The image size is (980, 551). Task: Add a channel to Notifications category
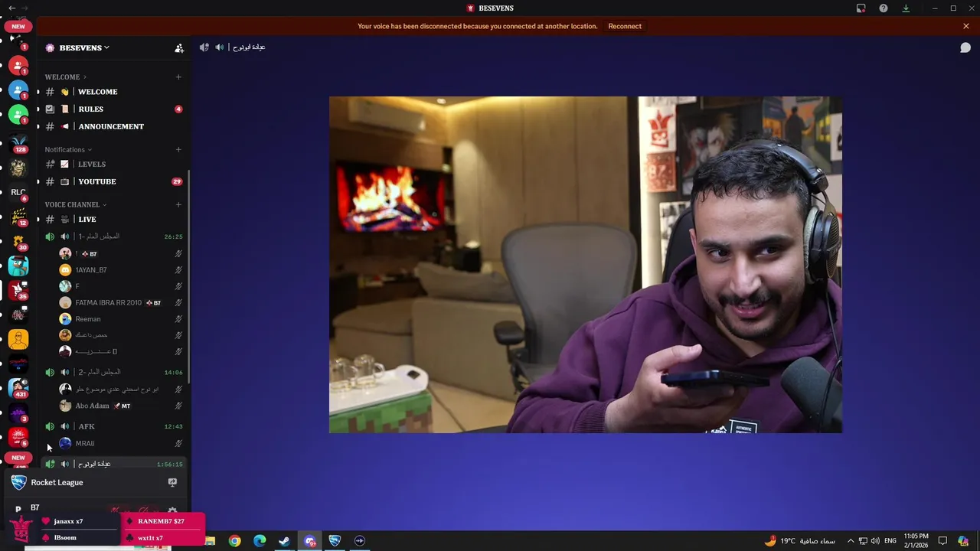(x=178, y=149)
